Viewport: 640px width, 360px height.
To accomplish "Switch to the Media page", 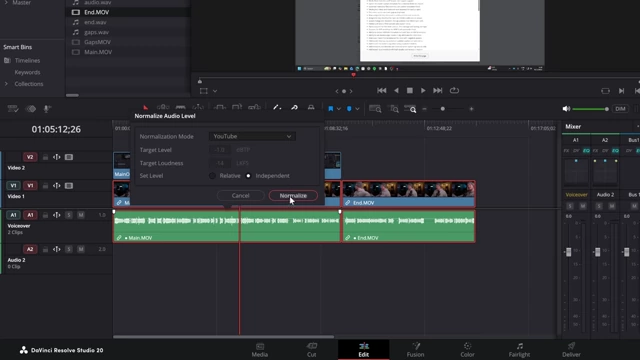I will [260, 350].
